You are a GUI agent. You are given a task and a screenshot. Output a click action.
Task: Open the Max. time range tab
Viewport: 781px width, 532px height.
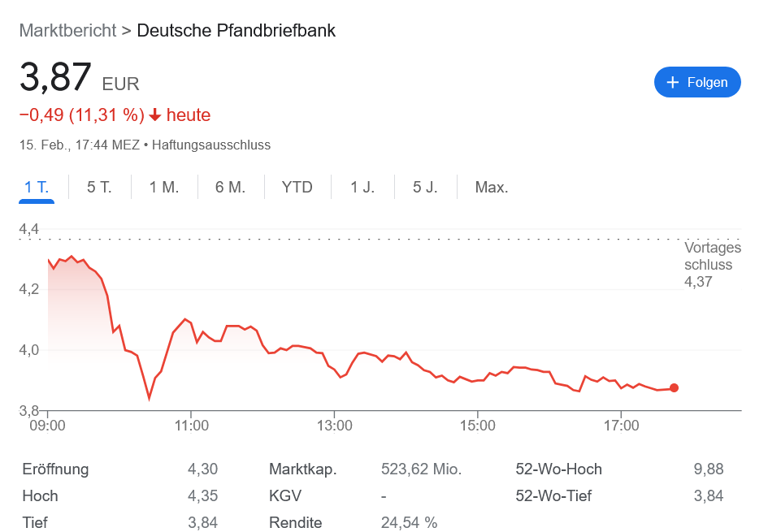click(492, 188)
